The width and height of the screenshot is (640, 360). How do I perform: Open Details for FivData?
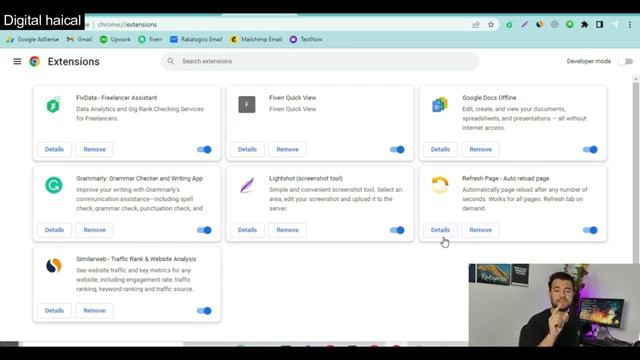(54, 149)
